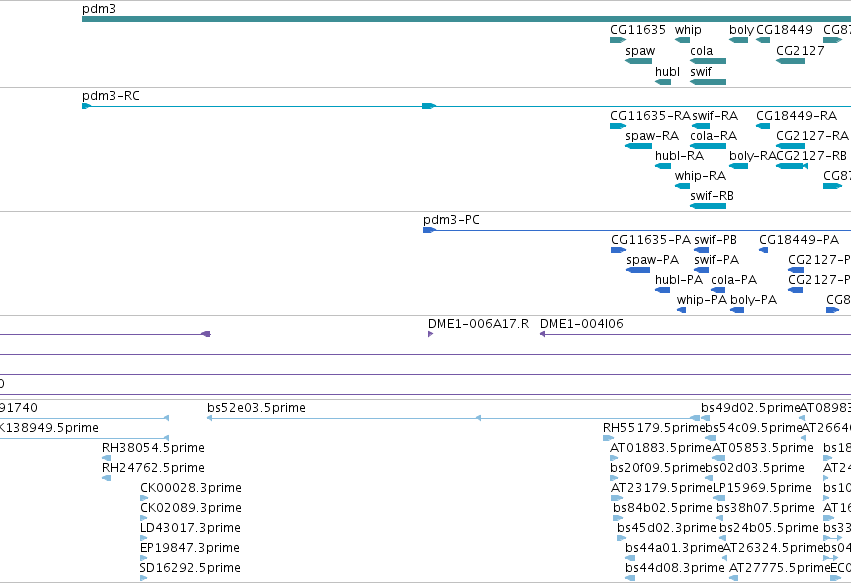Open the cola-RA transcript label
Screen dimensions: 851x583
(714, 136)
